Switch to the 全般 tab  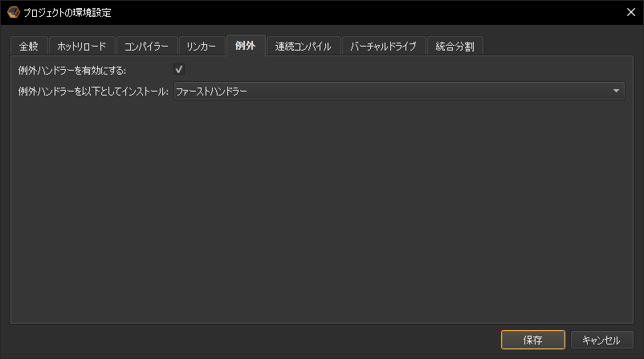click(29, 46)
